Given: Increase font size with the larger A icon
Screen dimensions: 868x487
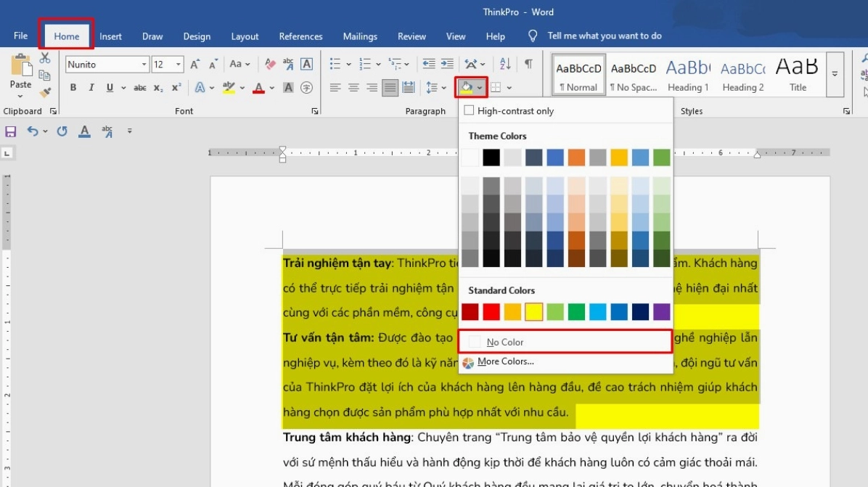Looking at the screenshot, I should pos(195,64).
